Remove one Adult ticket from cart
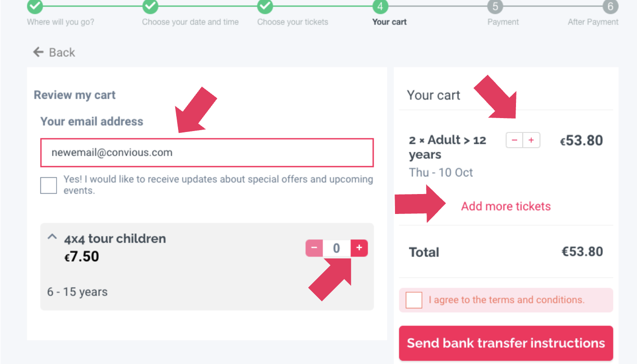Image resolution: width=637 pixels, height=364 pixels. pos(514,140)
